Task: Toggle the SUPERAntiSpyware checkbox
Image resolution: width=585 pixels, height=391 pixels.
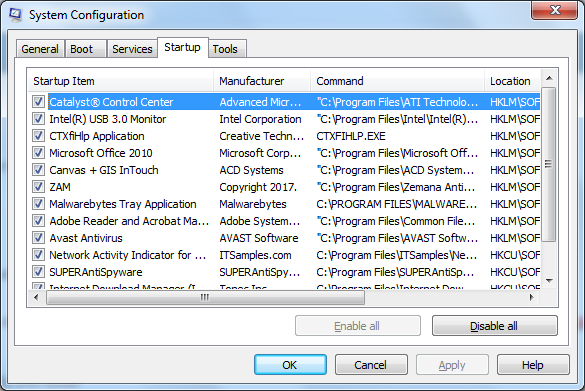Action: [38, 272]
